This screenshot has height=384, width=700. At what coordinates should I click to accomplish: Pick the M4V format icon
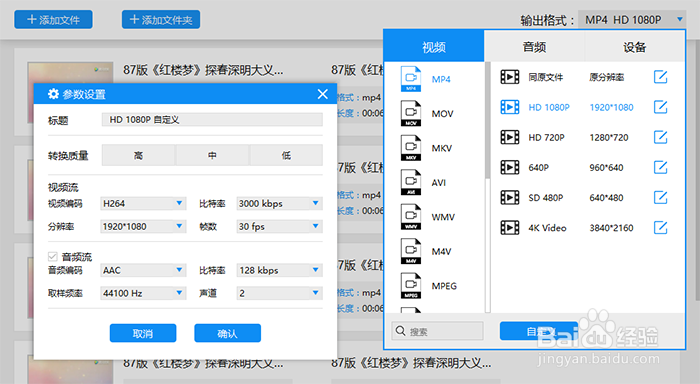pos(411,251)
